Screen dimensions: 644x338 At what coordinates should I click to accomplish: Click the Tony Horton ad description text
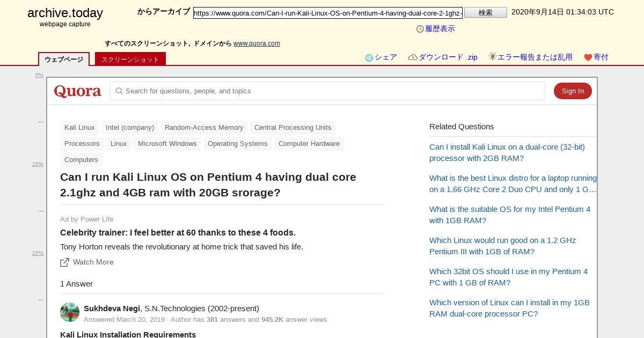pyautogui.click(x=181, y=247)
